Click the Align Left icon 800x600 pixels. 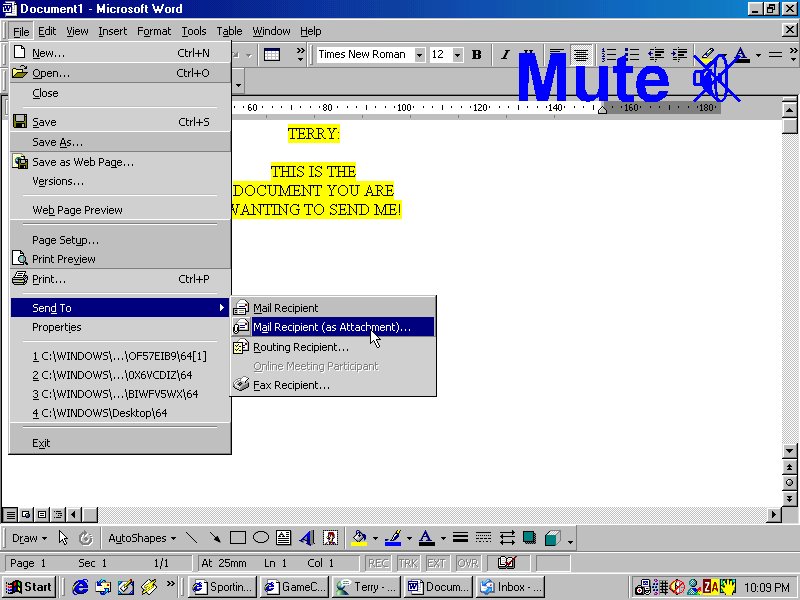[557, 55]
